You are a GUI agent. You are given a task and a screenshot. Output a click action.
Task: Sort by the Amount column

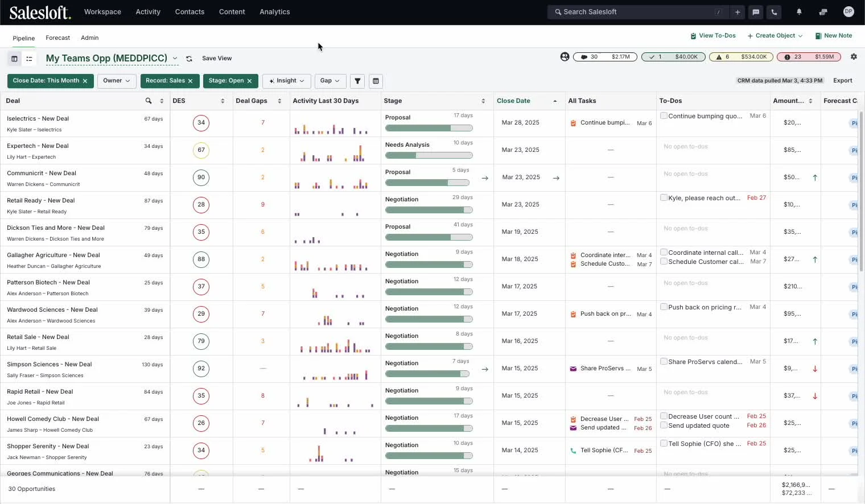click(810, 101)
